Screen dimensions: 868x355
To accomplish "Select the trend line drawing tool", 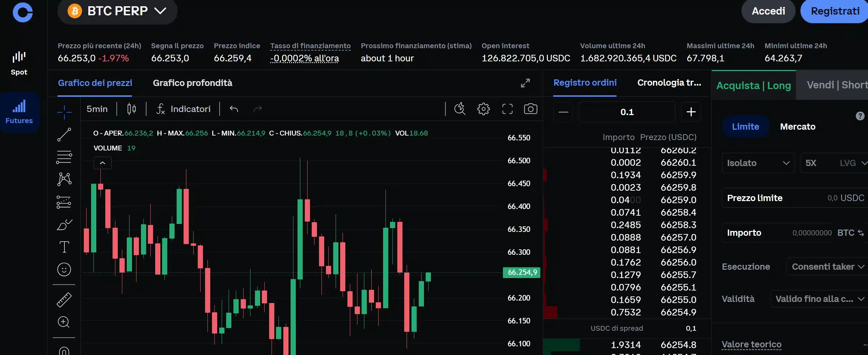I will [x=64, y=135].
